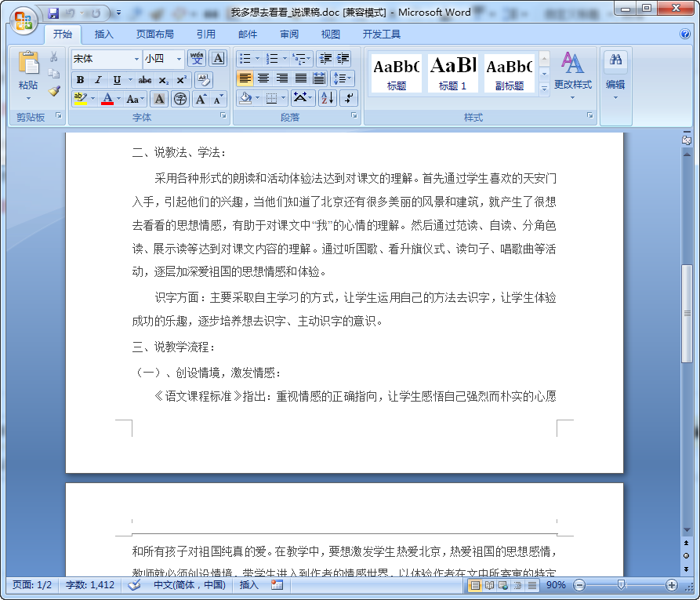Screen dimensions: 700x600
Task: Apply the 标题 style
Action: (x=396, y=73)
